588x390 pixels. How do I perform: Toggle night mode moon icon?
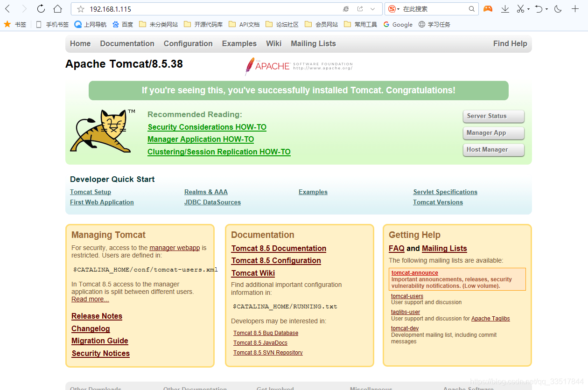(558, 8)
